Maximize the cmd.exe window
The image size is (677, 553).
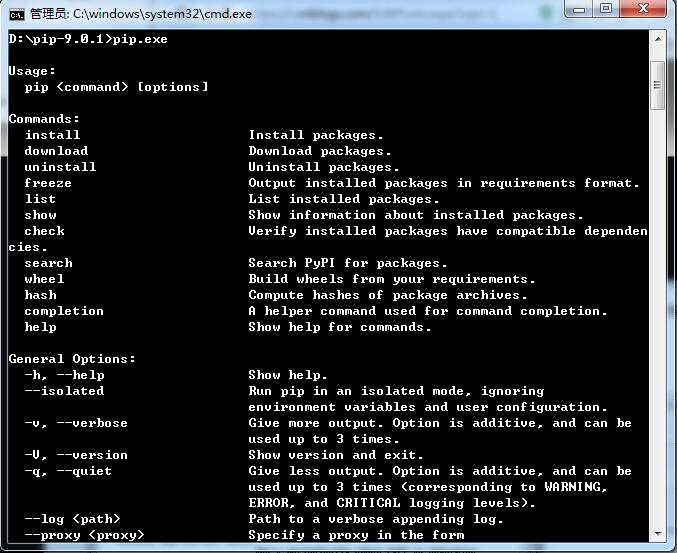606,9
